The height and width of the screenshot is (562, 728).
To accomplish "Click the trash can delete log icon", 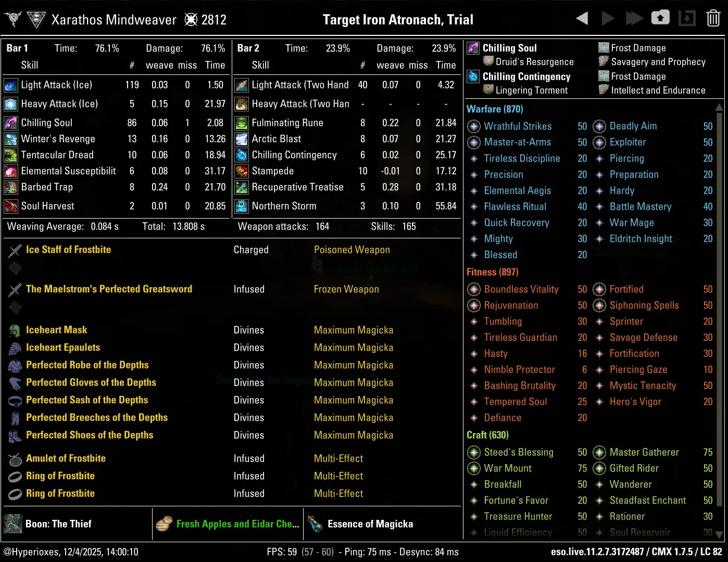I will click(x=713, y=19).
